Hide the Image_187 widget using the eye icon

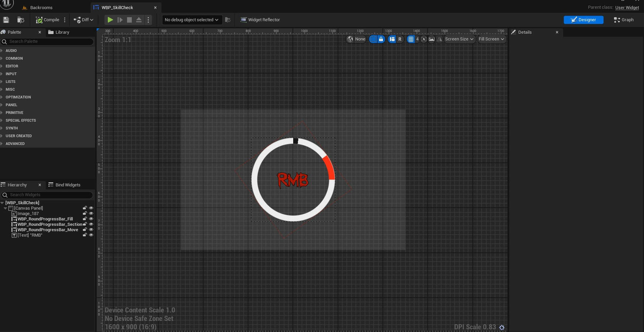pos(91,214)
